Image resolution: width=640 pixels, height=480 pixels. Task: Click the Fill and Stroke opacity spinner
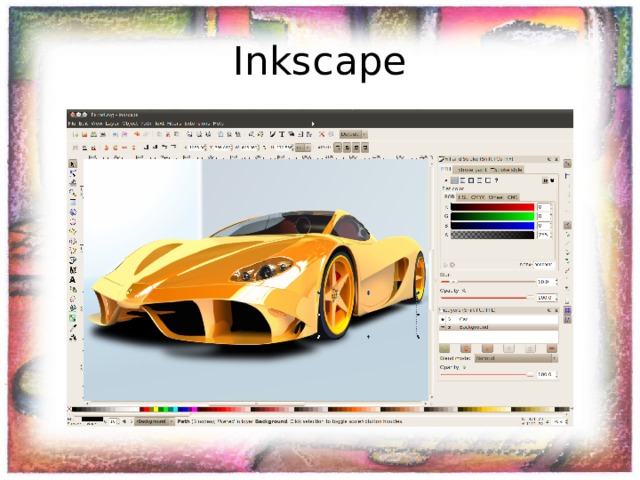[x=547, y=298]
